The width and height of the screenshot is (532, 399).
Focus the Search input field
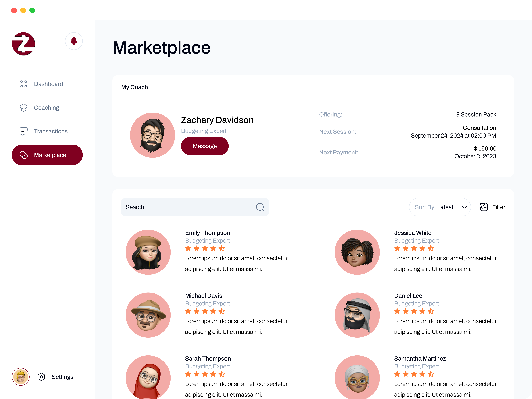coord(195,207)
